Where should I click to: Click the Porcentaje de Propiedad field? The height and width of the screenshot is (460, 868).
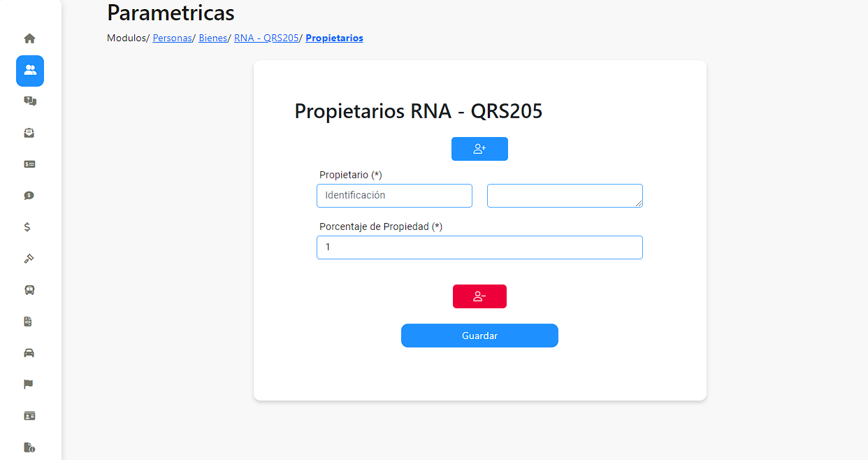479,247
